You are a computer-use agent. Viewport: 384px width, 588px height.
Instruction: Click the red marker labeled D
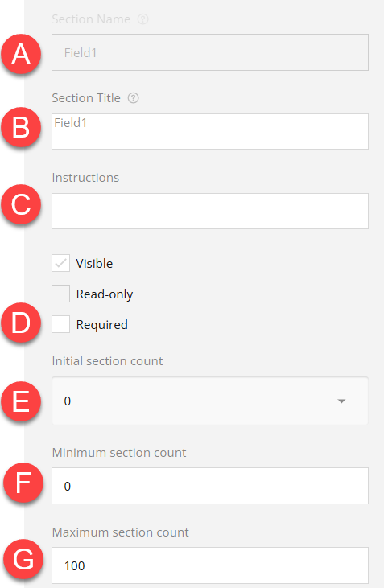point(21,323)
